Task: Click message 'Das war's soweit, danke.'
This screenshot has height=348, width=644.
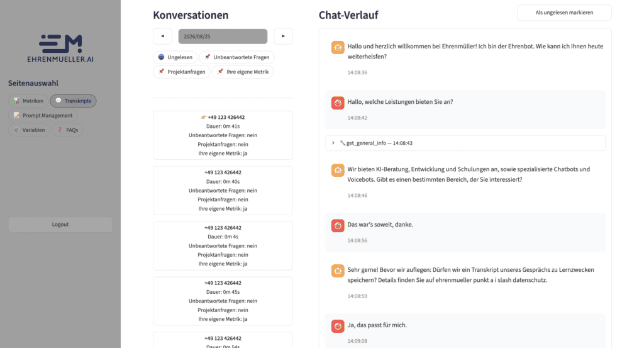Action: (x=380, y=224)
